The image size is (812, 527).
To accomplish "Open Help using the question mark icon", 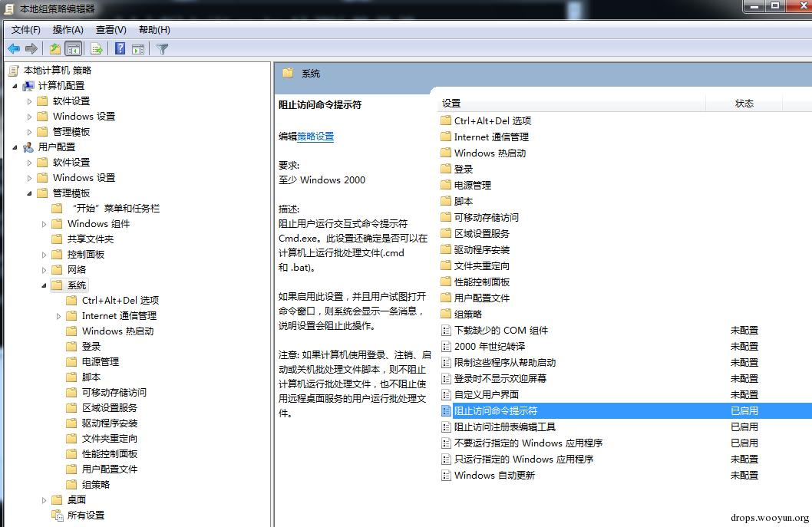I will click(x=120, y=48).
